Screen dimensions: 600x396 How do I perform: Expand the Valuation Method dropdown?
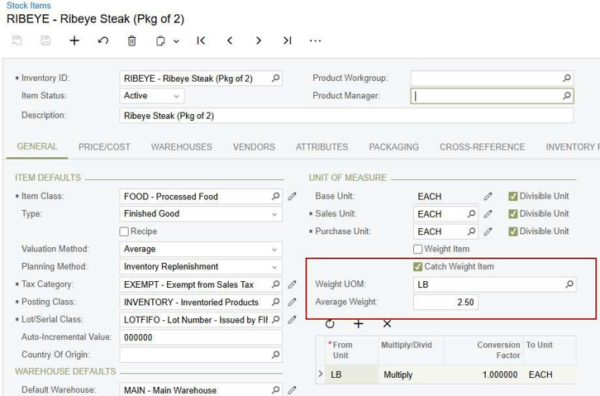click(201, 249)
